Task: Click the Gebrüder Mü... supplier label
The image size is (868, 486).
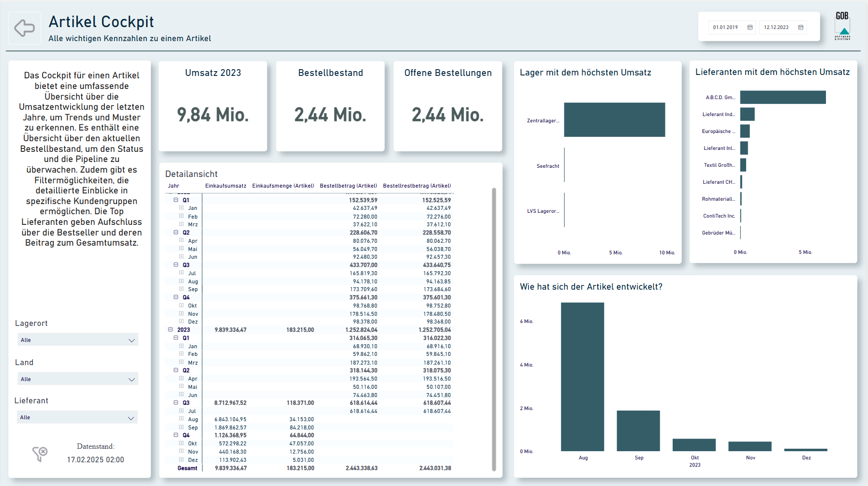Action: click(x=719, y=233)
